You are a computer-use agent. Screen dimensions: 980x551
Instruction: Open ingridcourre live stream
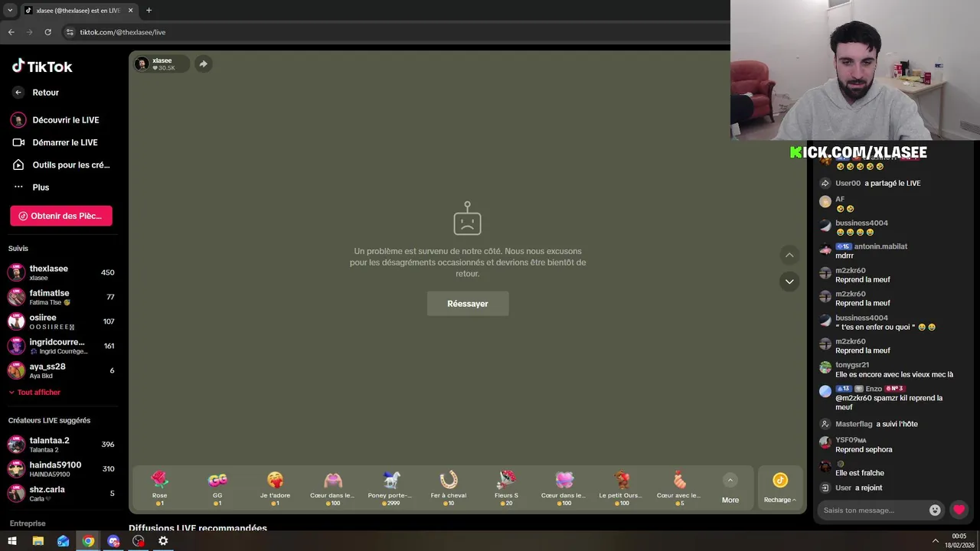pyautogui.click(x=61, y=346)
